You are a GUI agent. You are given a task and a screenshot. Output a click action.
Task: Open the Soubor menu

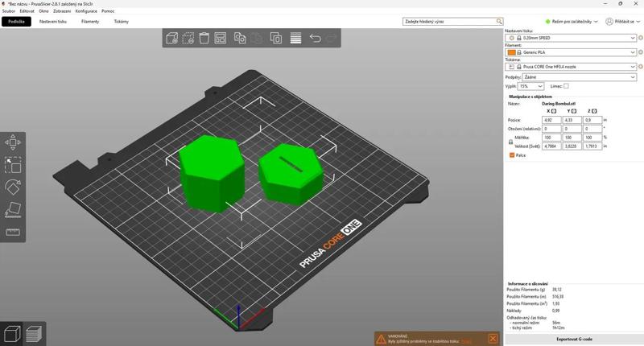pos(9,11)
